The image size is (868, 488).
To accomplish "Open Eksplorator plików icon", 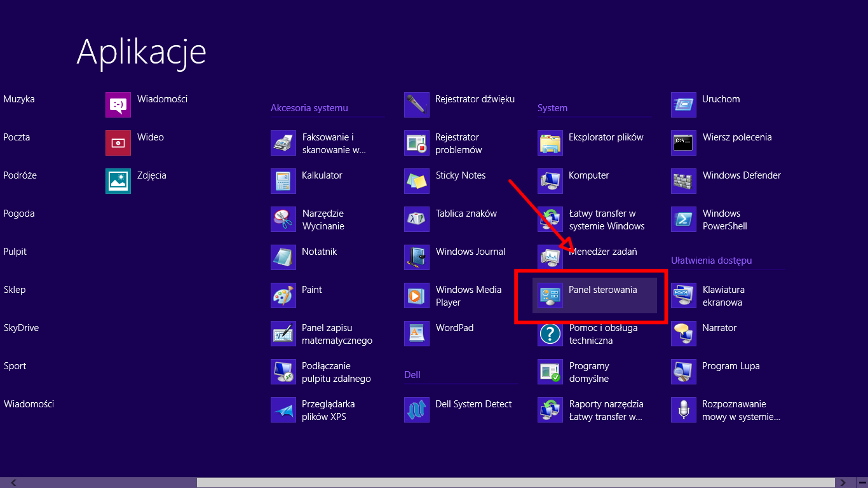I will point(550,143).
